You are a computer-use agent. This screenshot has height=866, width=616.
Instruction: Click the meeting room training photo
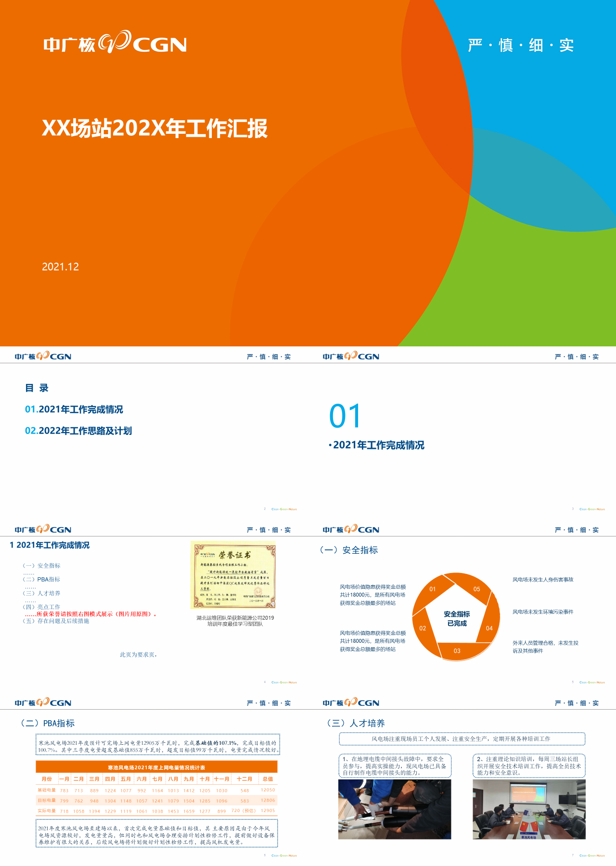click(529, 809)
